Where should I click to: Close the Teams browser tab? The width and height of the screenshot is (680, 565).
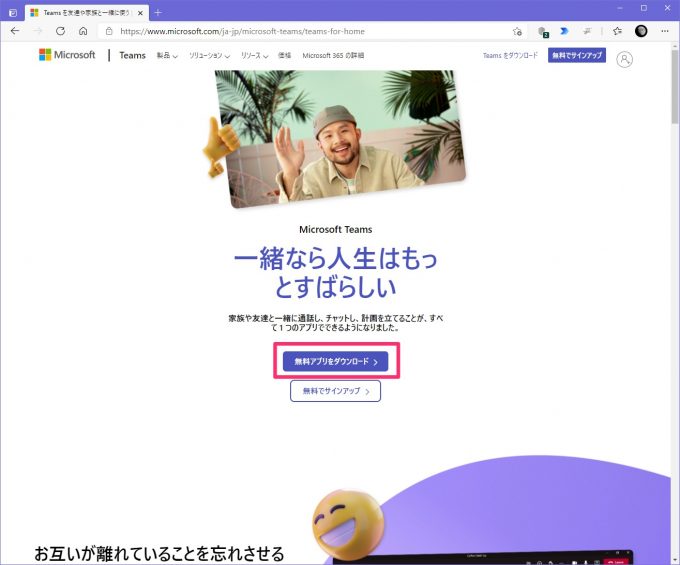click(x=140, y=13)
